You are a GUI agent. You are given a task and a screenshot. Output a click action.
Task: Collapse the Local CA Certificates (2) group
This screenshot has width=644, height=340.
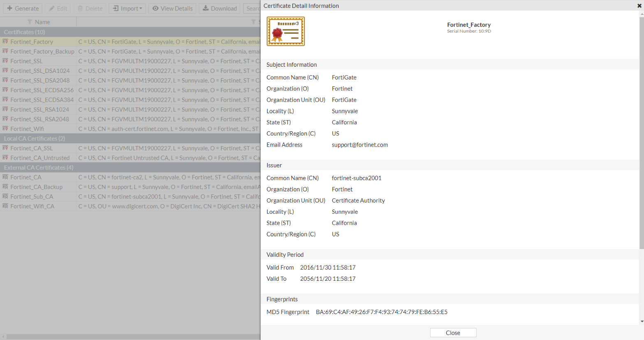tap(130, 138)
